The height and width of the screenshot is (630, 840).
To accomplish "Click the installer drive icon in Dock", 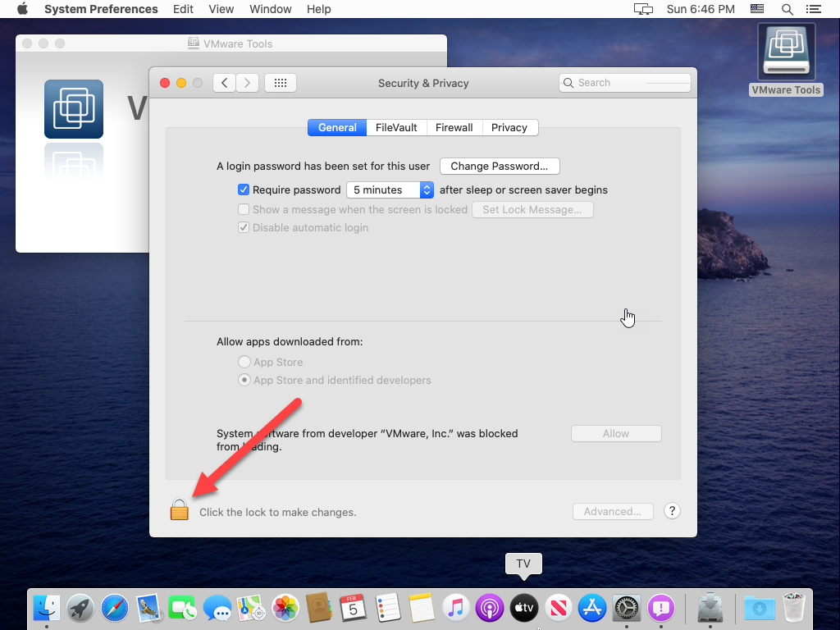I will click(x=710, y=608).
